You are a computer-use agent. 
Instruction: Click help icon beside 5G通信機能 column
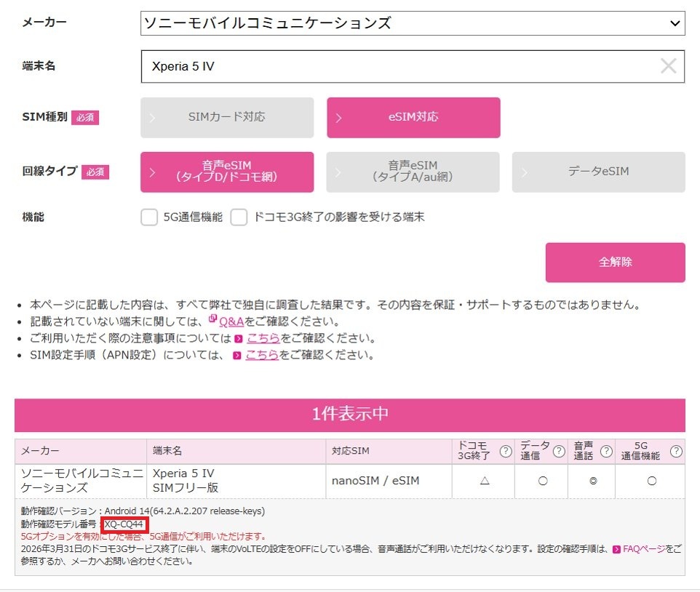pos(676,451)
